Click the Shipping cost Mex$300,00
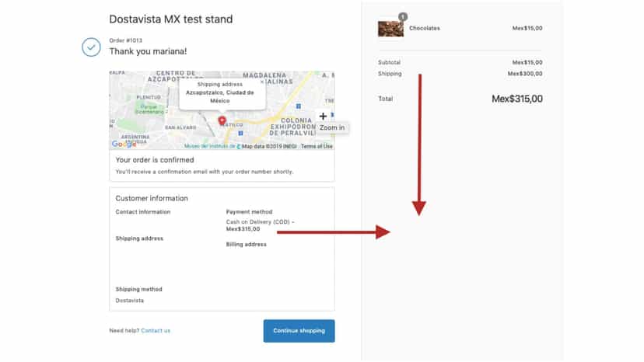 (525, 74)
